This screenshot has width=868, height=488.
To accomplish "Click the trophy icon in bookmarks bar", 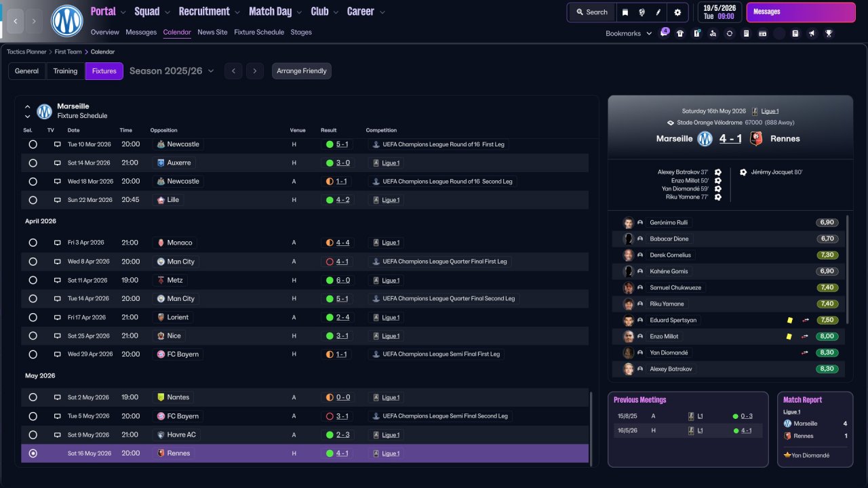I will [829, 33].
